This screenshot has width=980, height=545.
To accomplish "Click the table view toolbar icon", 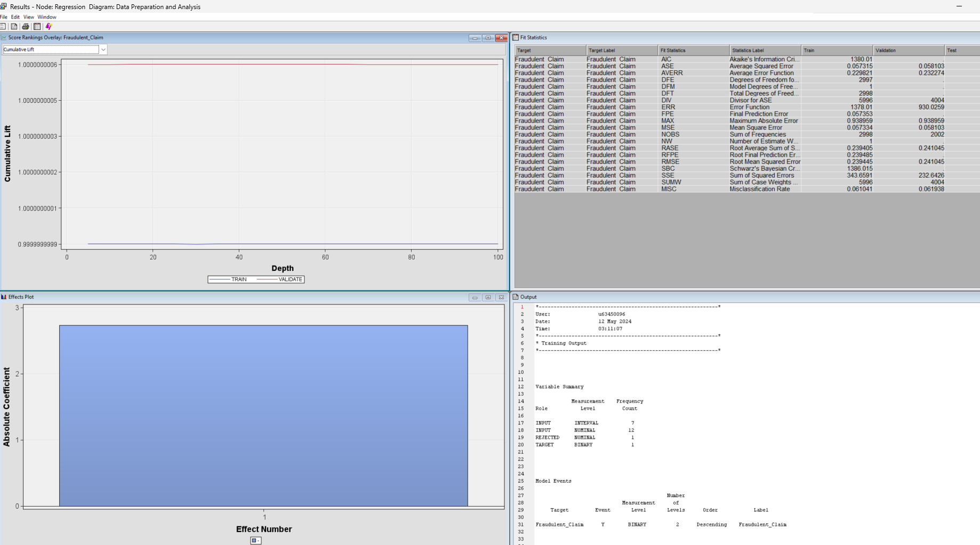I will (x=37, y=26).
